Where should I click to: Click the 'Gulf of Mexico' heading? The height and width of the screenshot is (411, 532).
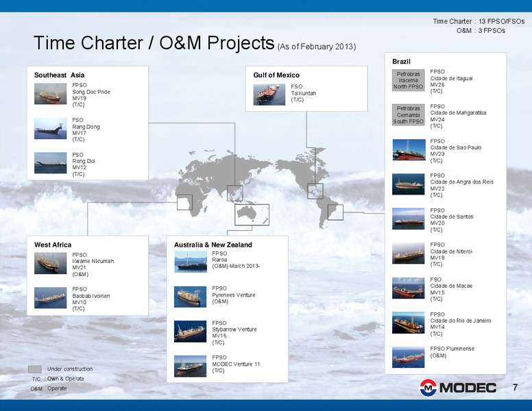276,75
